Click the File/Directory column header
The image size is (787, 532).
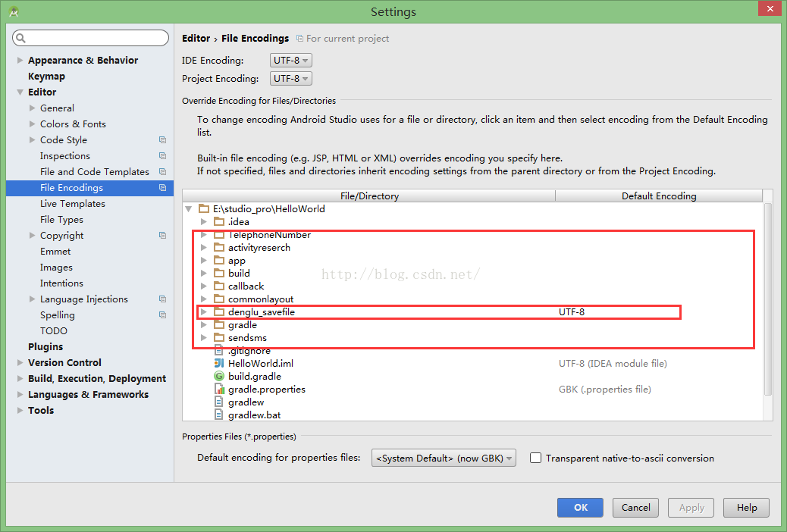(x=369, y=196)
